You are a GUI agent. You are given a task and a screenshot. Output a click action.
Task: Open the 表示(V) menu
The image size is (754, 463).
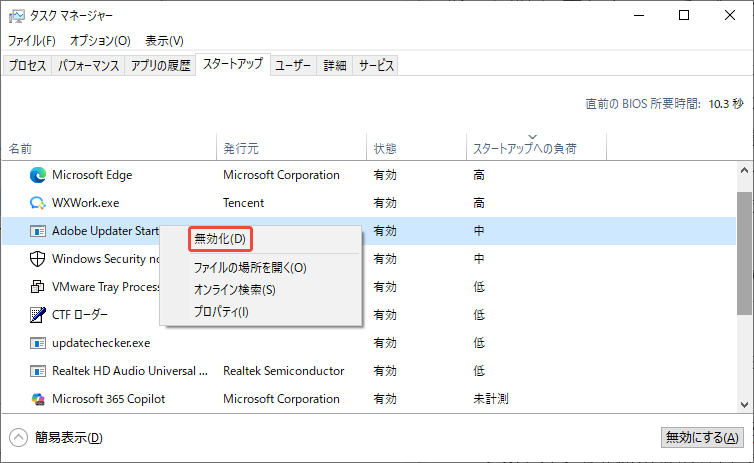pyautogui.click(x=164, y=41)
